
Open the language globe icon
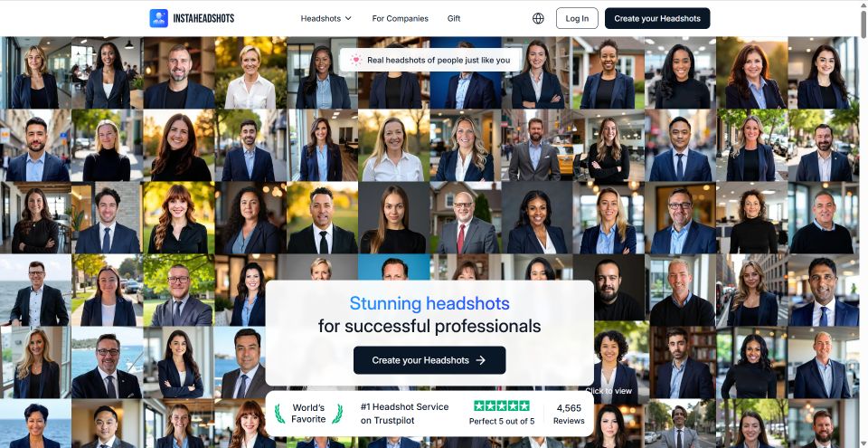[538, 18]
